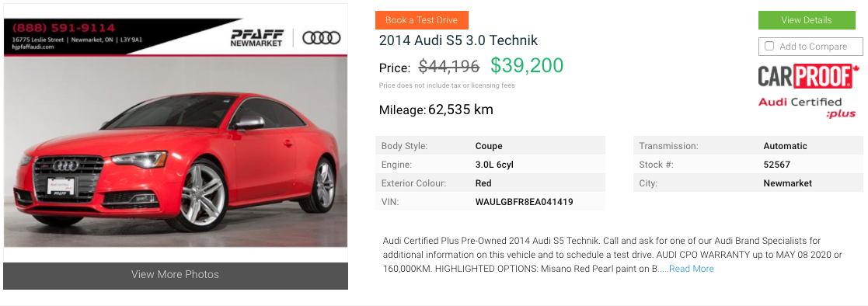868x306 pixels.
Task: Click the hjpfaffaudi.com web address
Action: [x=33, y=47]
